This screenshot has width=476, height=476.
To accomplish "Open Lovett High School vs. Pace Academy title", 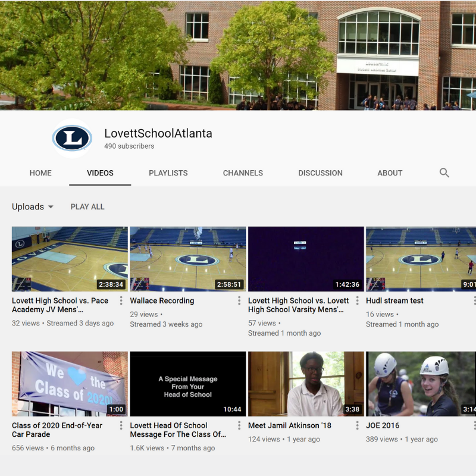I will (60, 305).
